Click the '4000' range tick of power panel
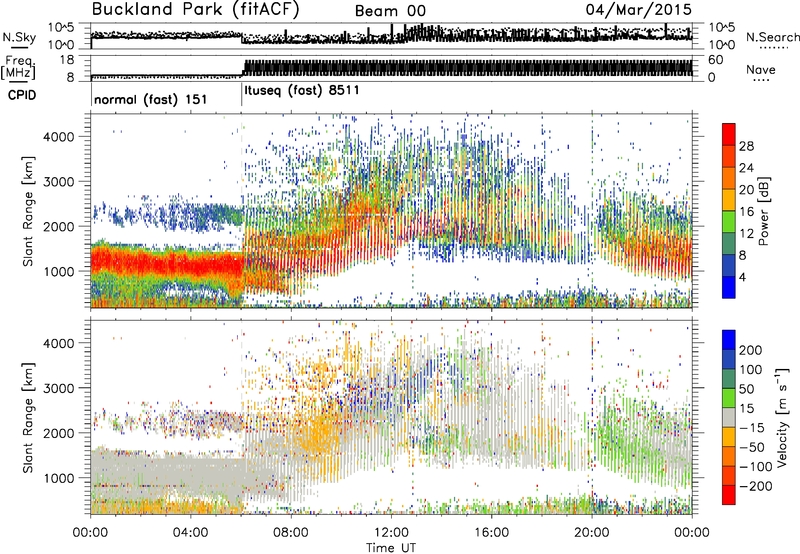This screenshot has width=800, height=554. pyautogui.click(x=58, y=137)
